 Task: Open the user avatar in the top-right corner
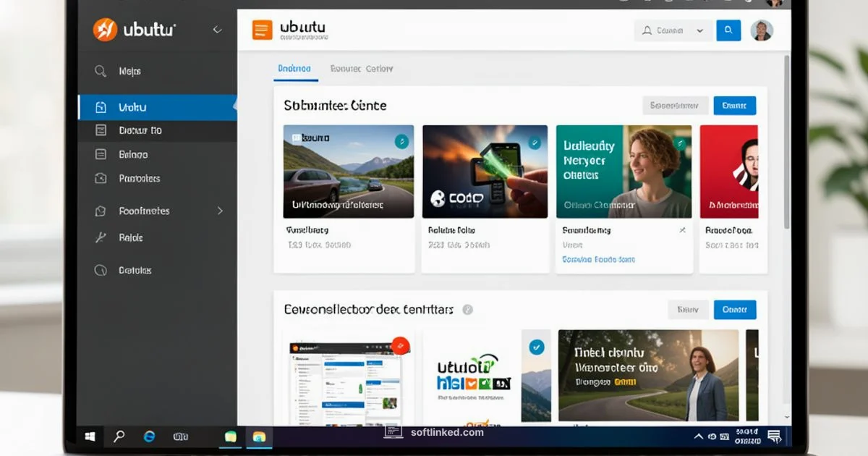[x=762, y=30]
